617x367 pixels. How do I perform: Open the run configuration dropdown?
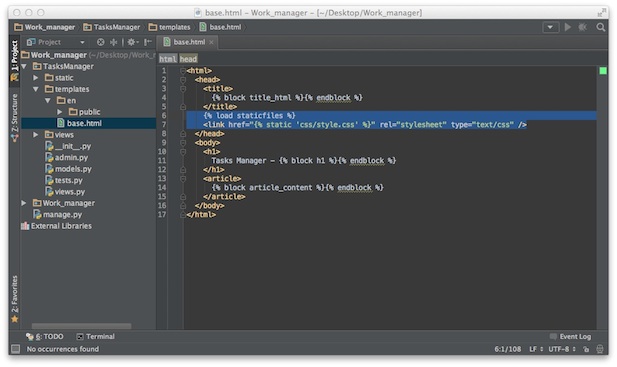(550, 27)
